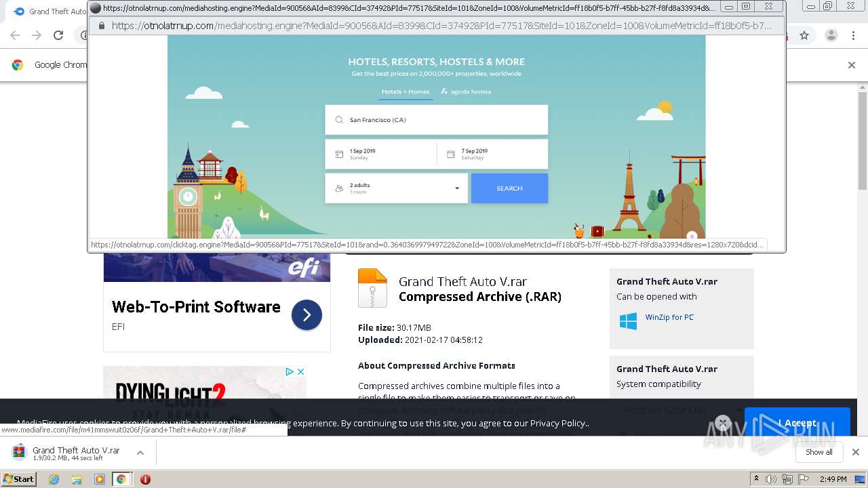Click the About Compressed Archive Formats heading
Image resolution: width=868 pixels, height=488 pixels.
(x=437, y=365)
